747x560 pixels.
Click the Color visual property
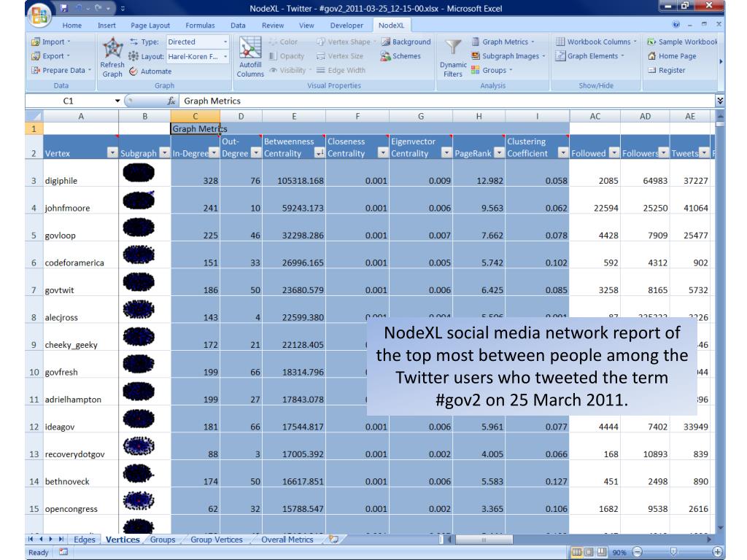(x=283, y=42)
